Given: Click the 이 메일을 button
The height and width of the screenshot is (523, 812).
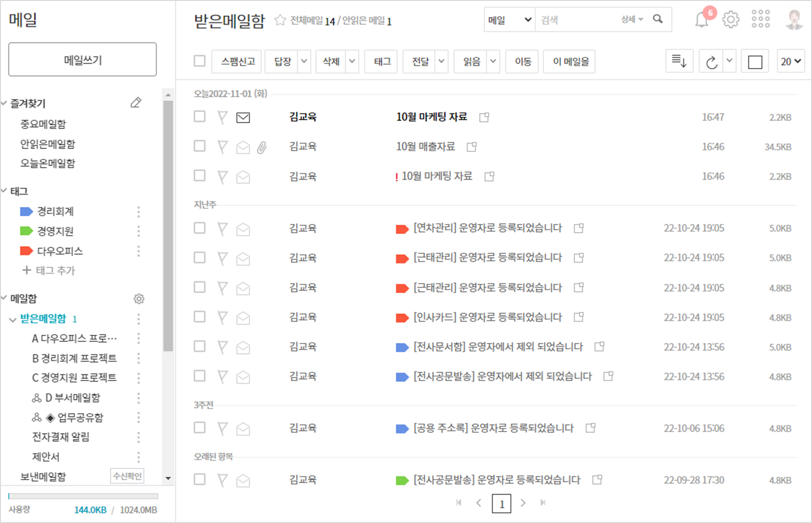Looking at the screenshot, I should (570, 61).
